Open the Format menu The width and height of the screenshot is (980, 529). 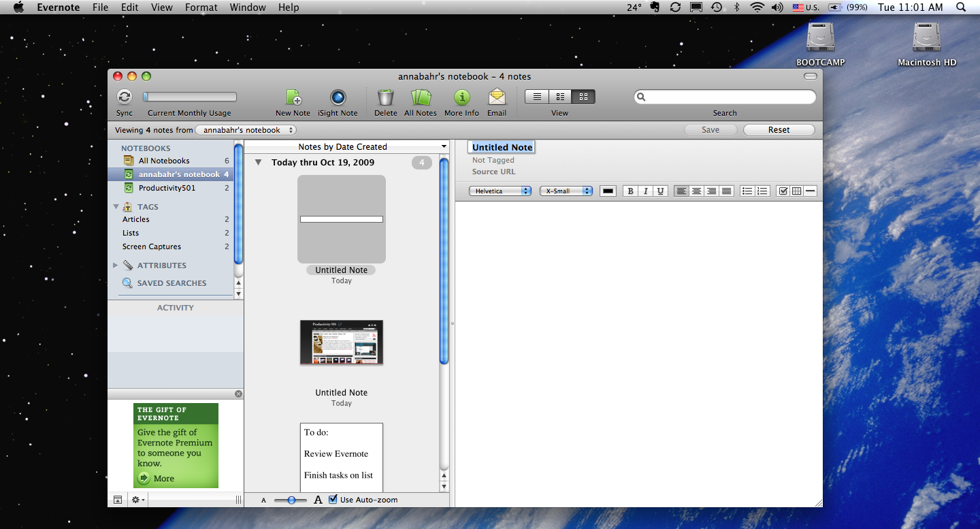click(x=201, y=7)
